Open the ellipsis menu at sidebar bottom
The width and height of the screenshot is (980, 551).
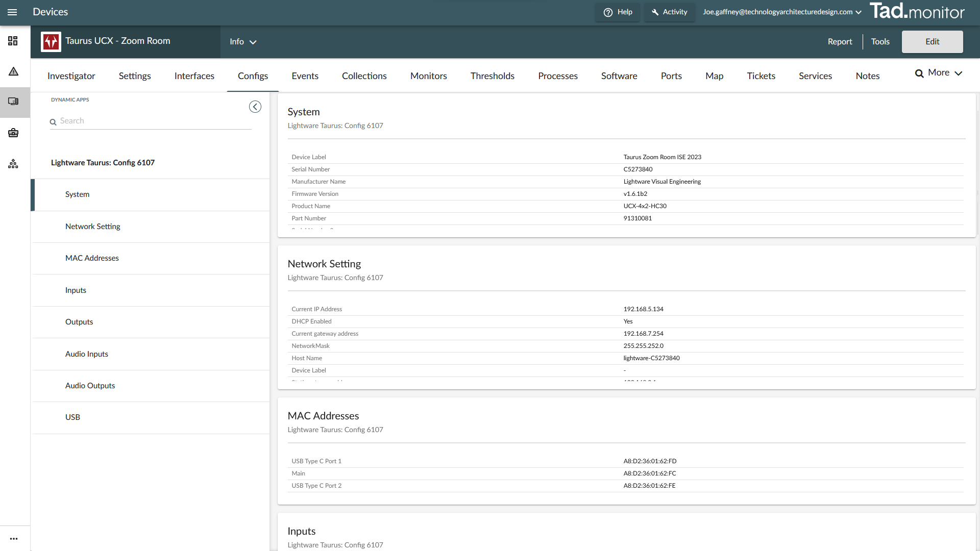click(14, 539)
